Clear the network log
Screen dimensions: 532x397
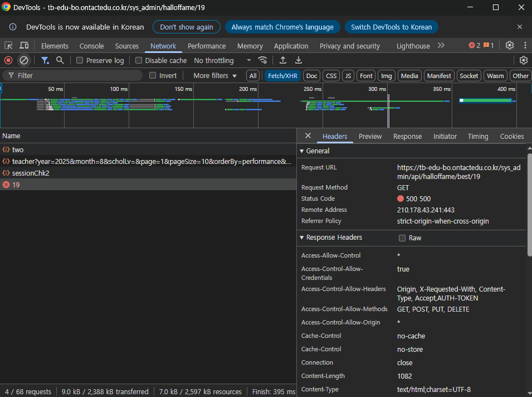24,60
